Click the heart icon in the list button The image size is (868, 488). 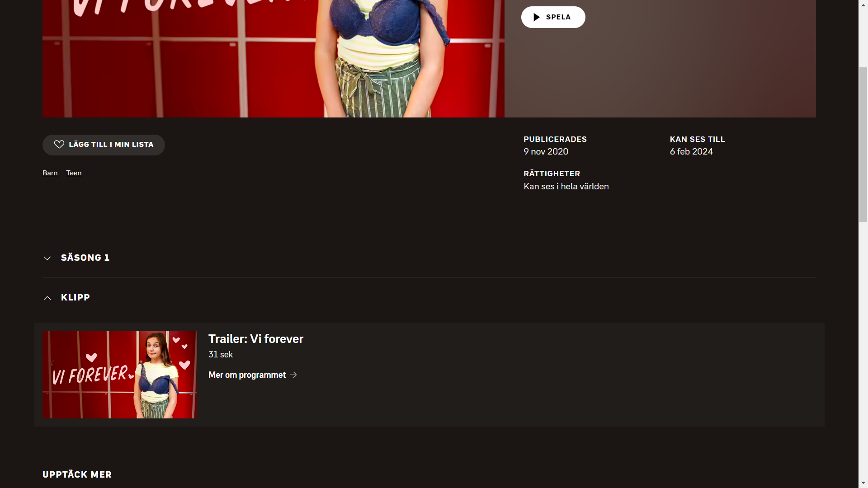tap(59, 145)
